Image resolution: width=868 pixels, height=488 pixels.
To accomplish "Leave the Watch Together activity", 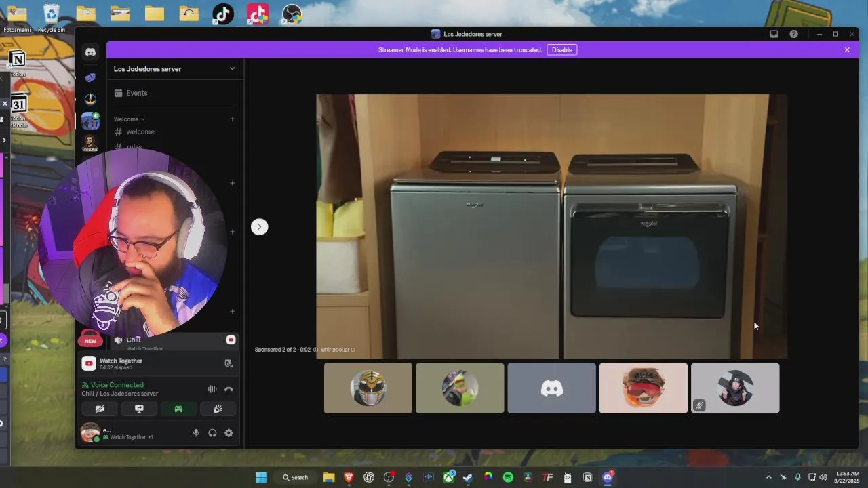I will (229, 363).
